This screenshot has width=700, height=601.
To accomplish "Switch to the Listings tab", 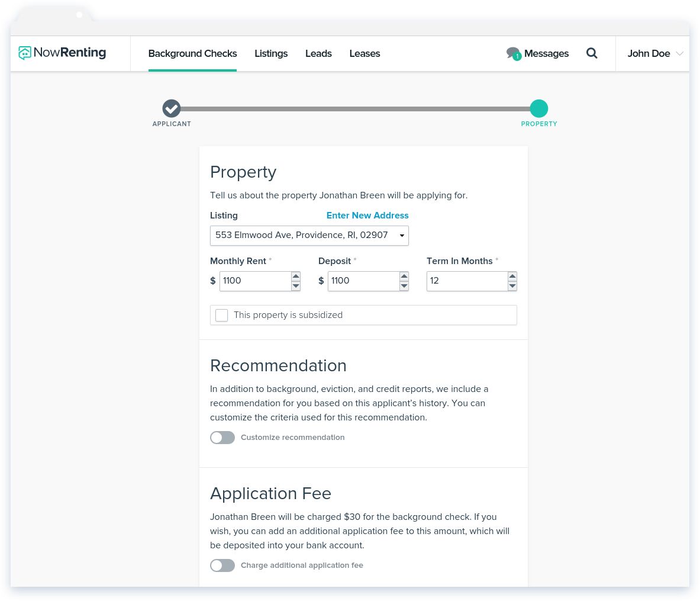I will point(271,54).
